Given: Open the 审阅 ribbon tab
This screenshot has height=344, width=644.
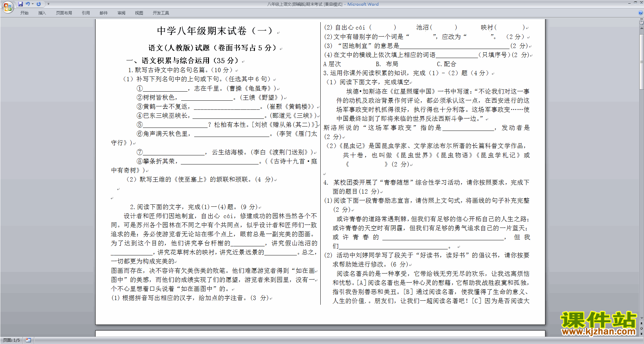Looking at the screenshot, I should coord(121,13).
